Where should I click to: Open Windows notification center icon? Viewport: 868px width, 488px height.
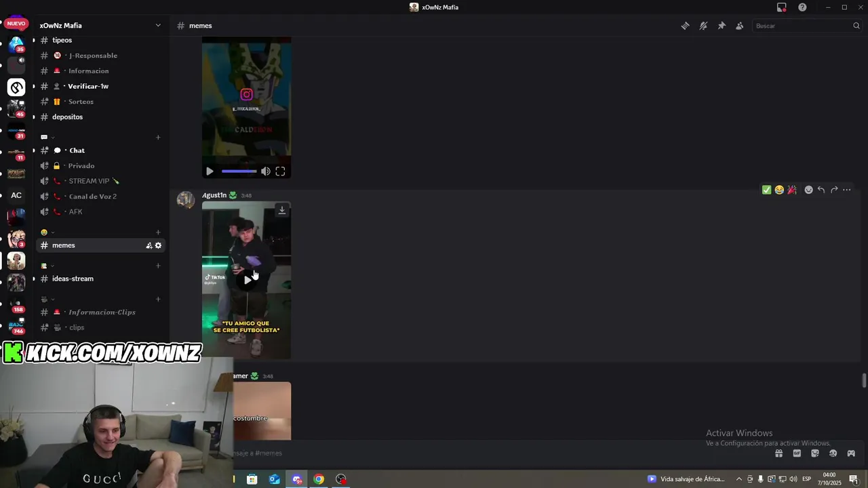pyautogui.click(x=854, y=479)
